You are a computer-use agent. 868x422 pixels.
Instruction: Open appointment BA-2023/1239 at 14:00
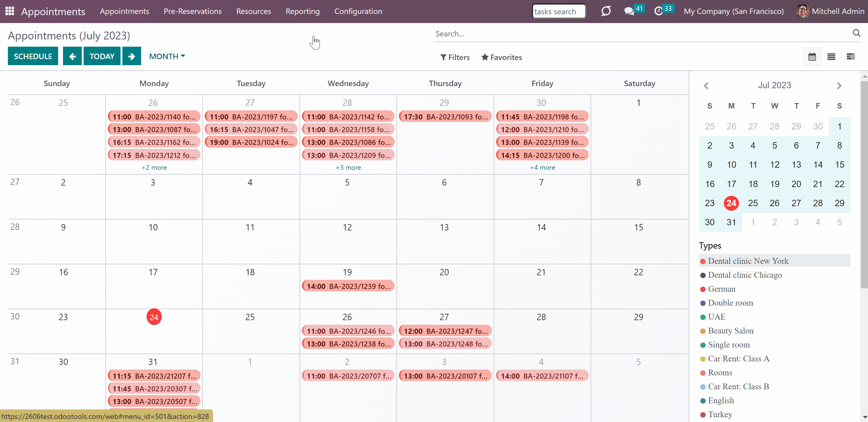348,286
